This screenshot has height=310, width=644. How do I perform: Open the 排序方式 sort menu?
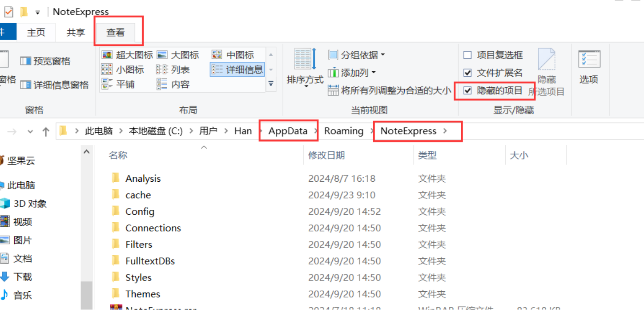click(305, 67)
